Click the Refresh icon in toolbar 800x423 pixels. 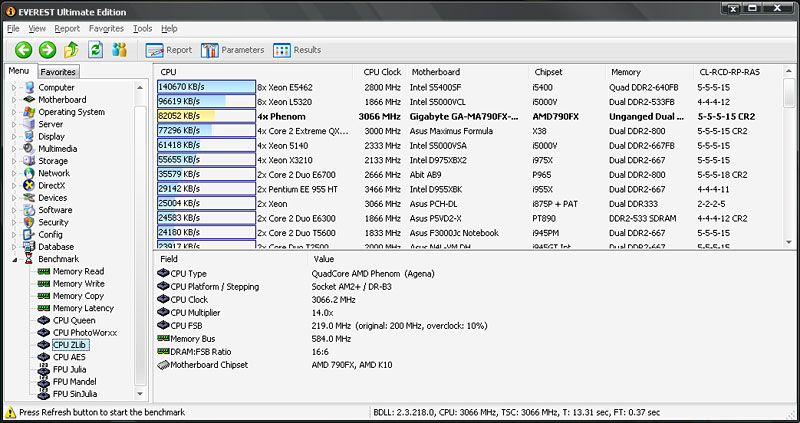coord(95,49)
